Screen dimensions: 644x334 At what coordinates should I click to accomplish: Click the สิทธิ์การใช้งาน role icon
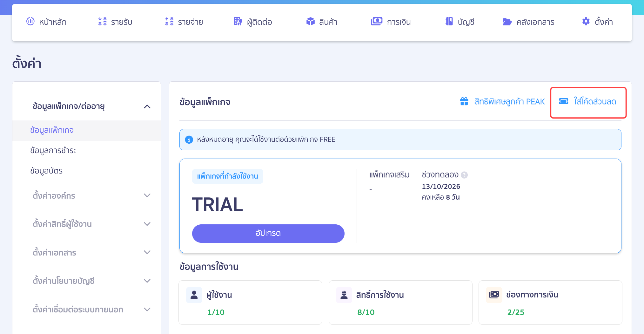[344, 295]
